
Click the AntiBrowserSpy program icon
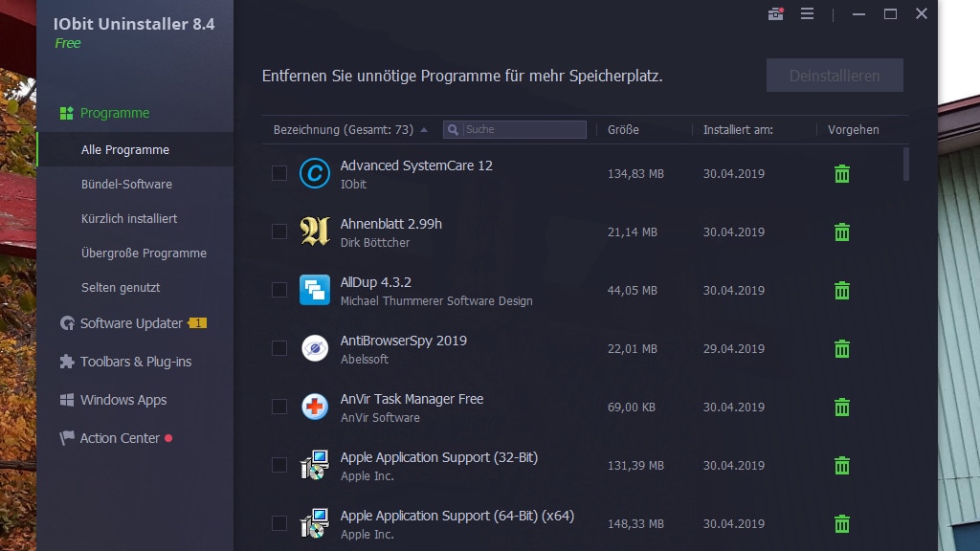click(314, 348)
